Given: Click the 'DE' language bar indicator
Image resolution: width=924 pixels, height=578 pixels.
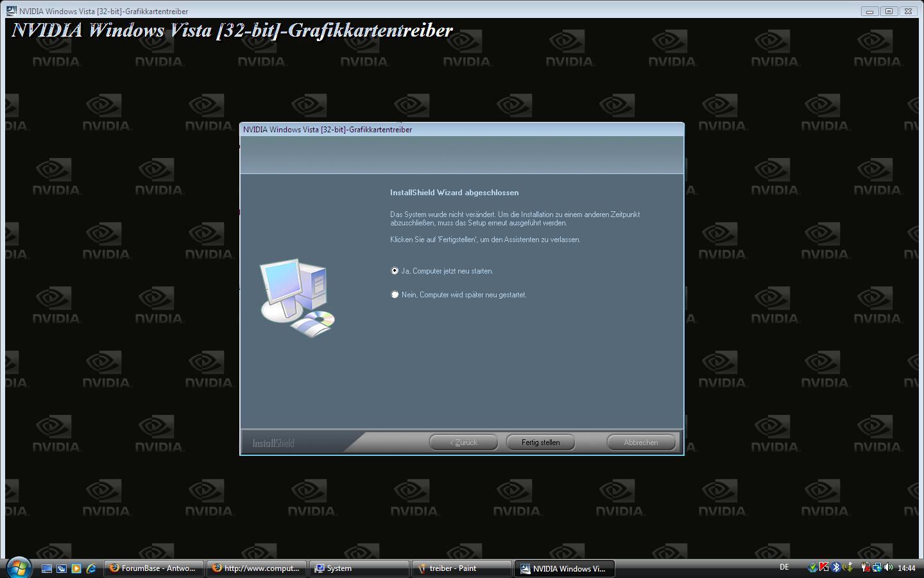Looking at the screenshot, I should (x=784, y=567).
